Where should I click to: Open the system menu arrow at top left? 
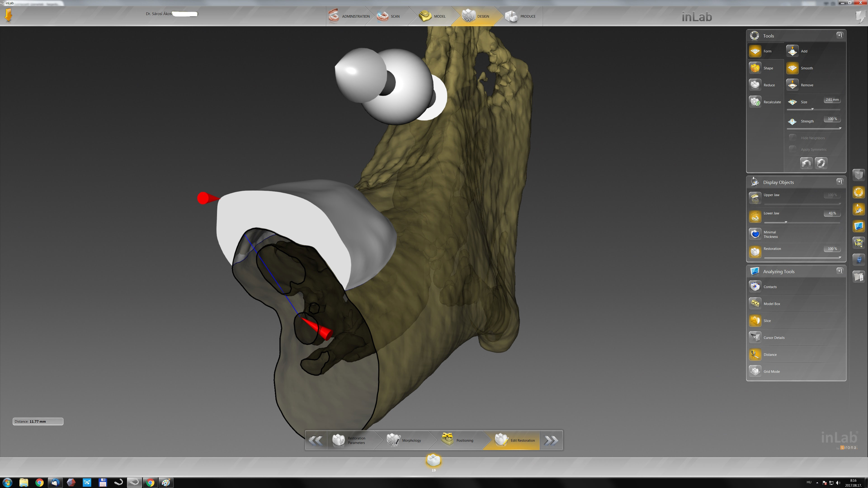(8, 15)
